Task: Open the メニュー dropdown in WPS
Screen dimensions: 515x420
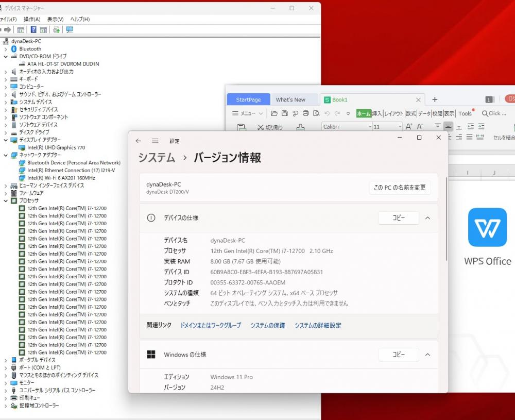Action: tap(247, 113)
